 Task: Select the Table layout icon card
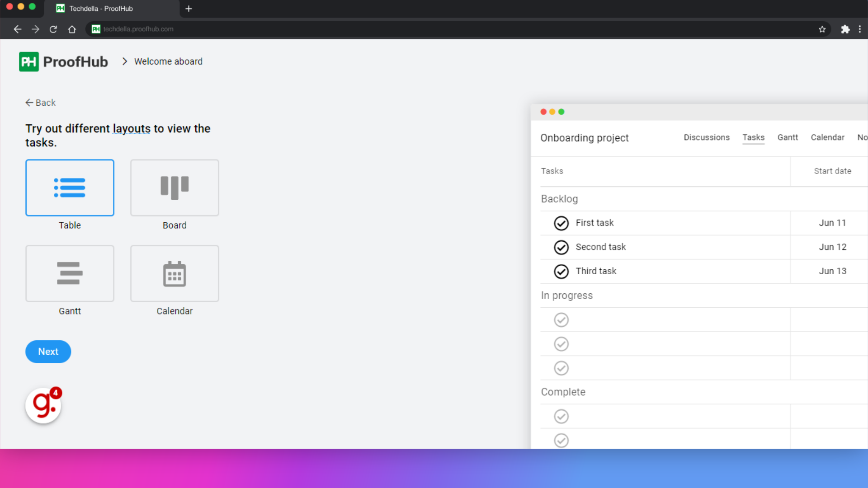click(70, 188)
